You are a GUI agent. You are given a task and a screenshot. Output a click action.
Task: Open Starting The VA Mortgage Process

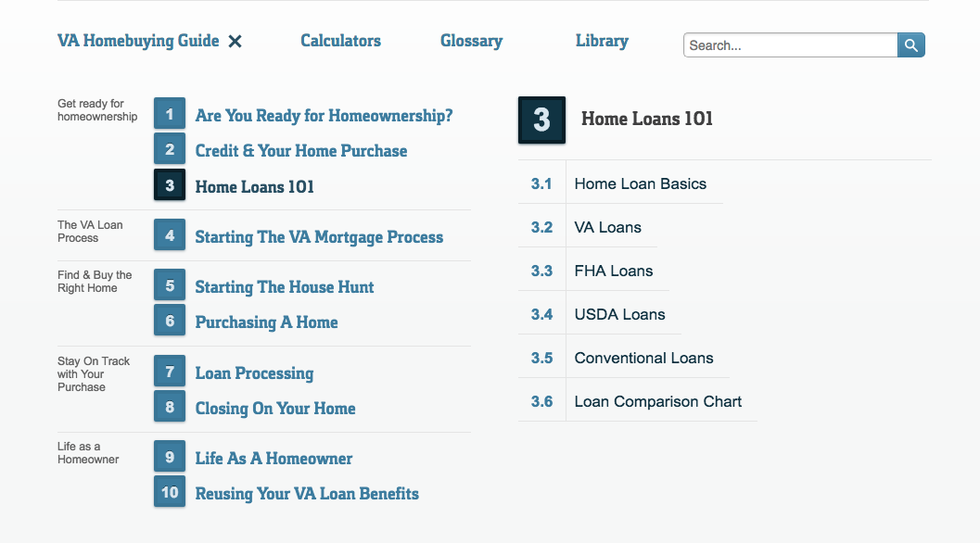(x=319, y=237)
